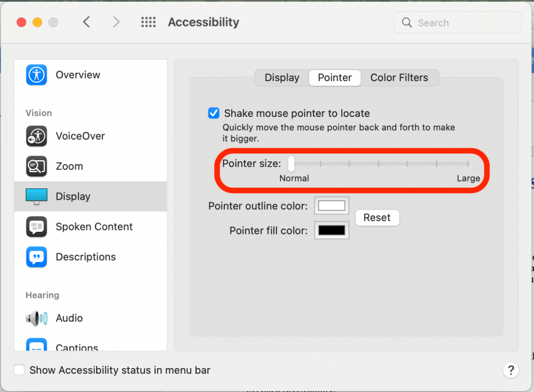The image size is (534, 392).
Task: Open the Zoom magnifier icon
Action: (36, 166)
